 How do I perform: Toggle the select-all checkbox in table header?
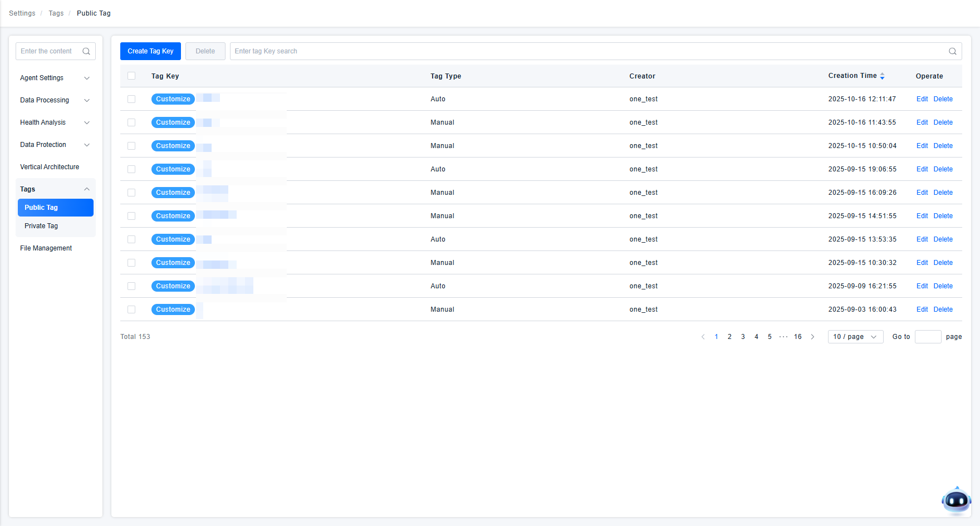pyautogui.click(x=131, y=76)
